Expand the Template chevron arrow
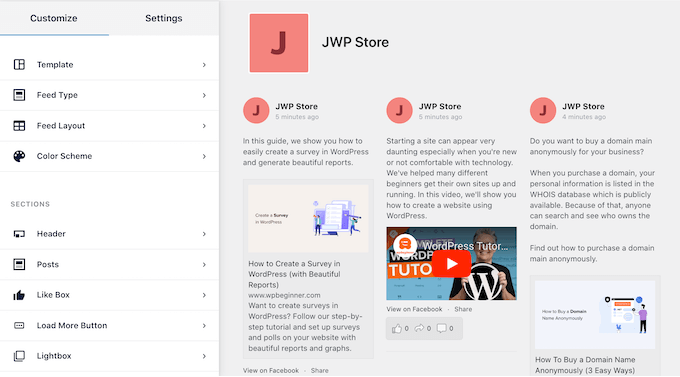 [x=204, y=65]
